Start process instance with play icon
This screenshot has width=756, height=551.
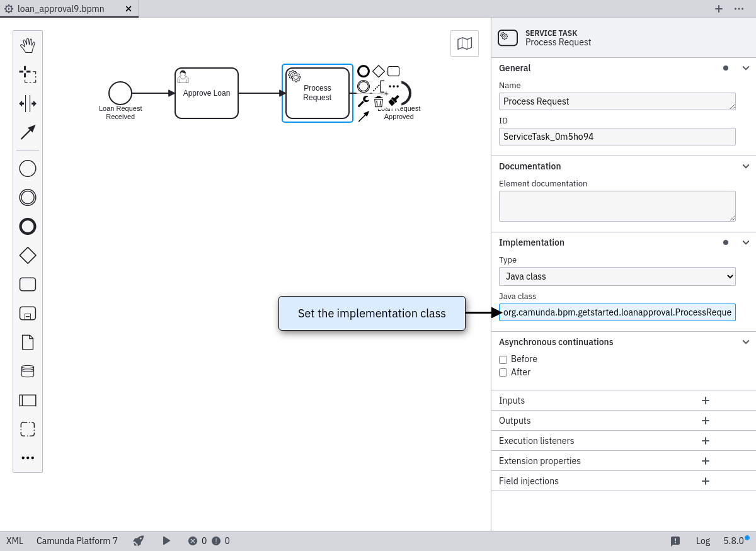coord(166,540)
